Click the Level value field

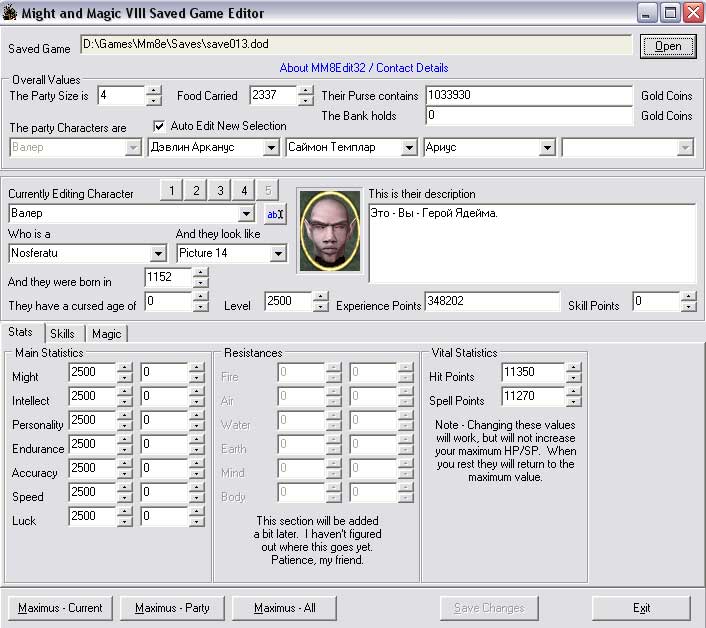288,301
